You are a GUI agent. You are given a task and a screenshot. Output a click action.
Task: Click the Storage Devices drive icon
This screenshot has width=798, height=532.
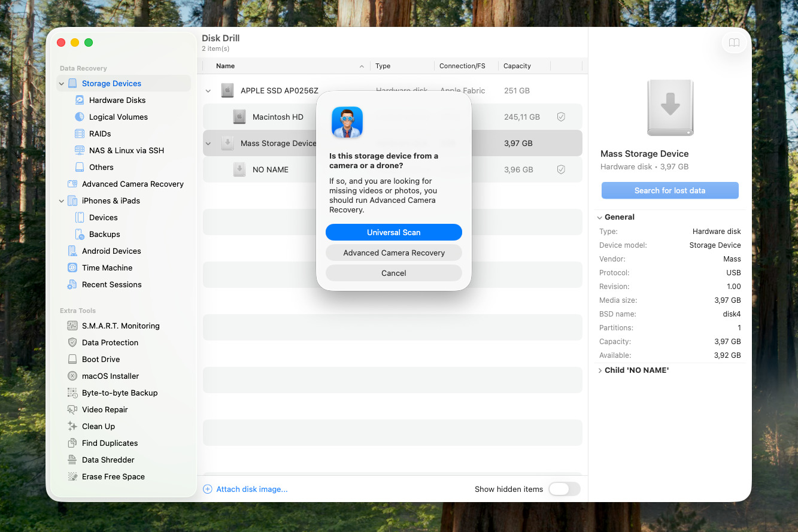click(x=72, y=83)
